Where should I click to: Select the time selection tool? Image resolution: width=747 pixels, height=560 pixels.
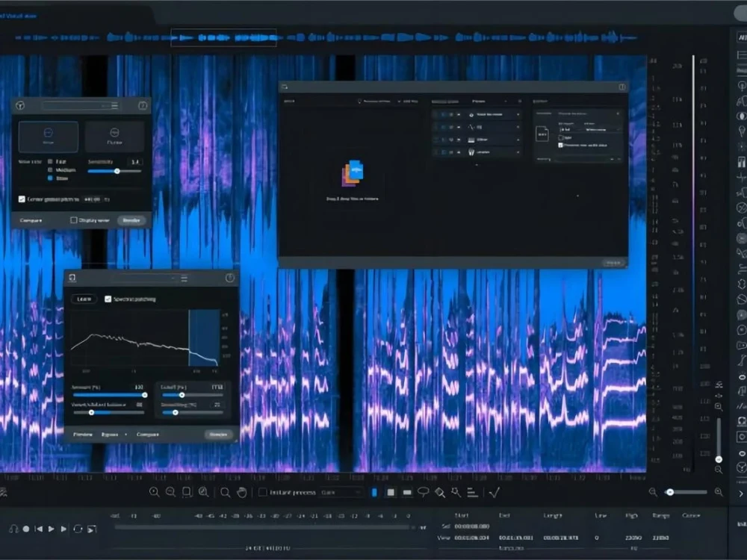click(374, 492)
